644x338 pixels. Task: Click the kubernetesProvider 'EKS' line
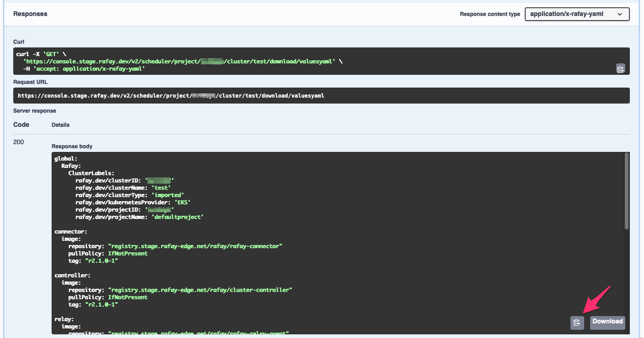pos(133,203)
